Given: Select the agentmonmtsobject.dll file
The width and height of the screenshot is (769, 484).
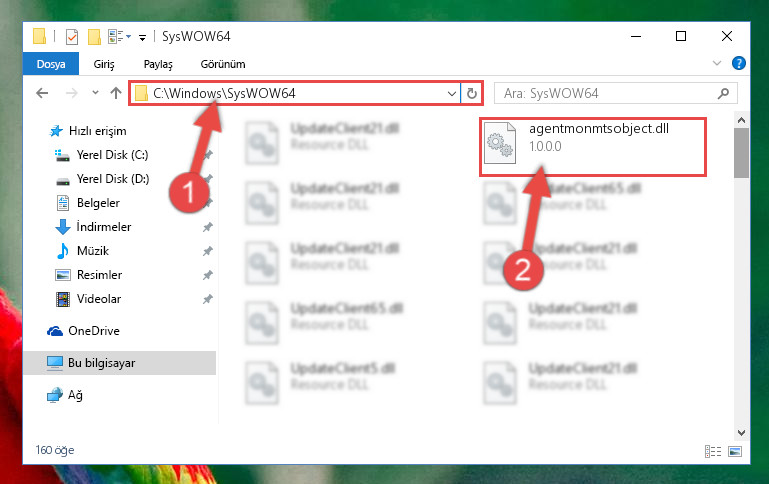Looking at the screenshot, I should click(592, 147).
